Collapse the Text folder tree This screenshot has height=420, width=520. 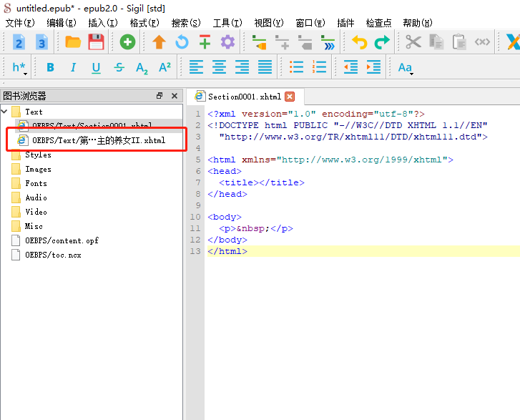(4, 111)
